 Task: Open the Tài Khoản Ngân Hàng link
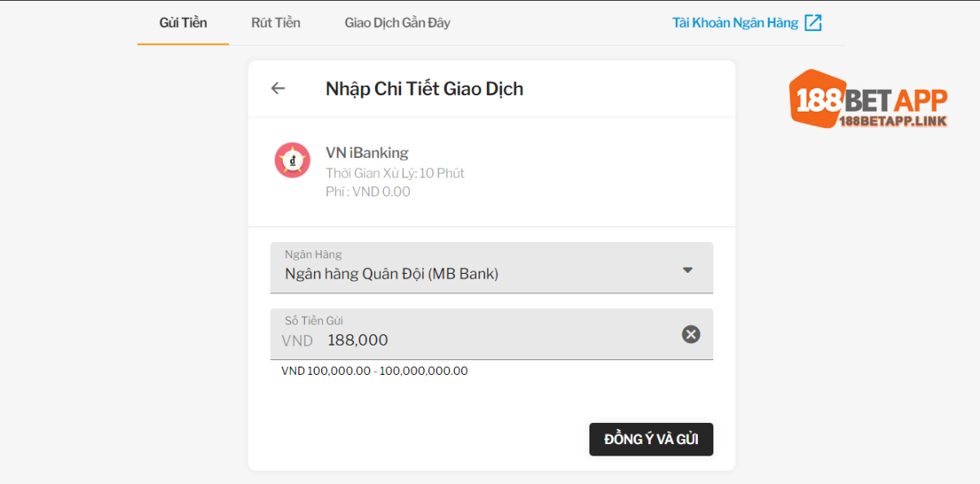(x=735, y=23)
